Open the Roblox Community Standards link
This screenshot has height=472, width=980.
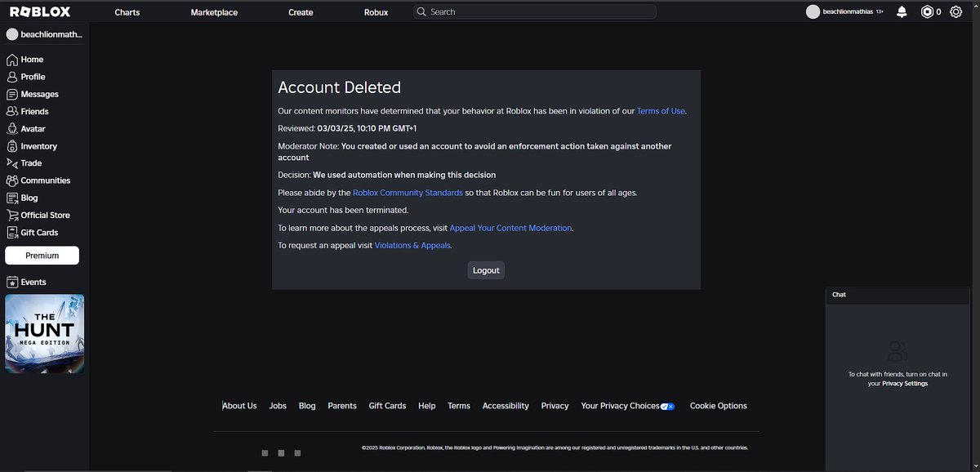click(408, 193)
